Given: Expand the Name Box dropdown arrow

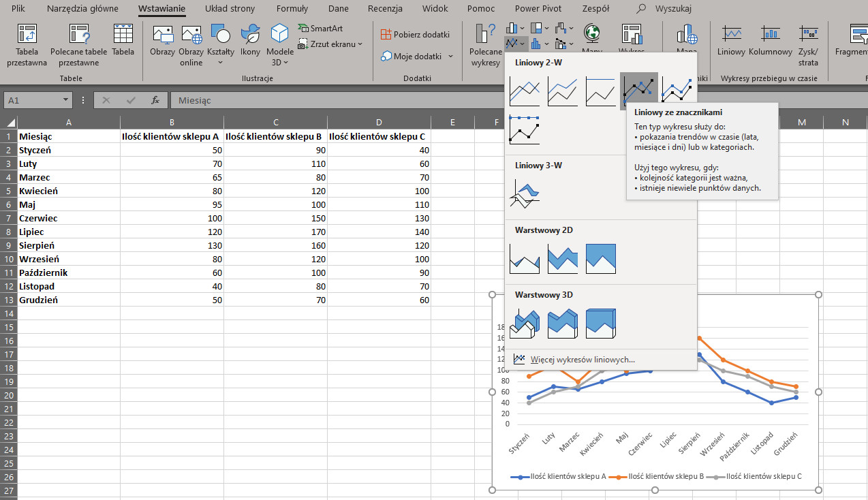Looking at the screenshot, I should 65,100.
